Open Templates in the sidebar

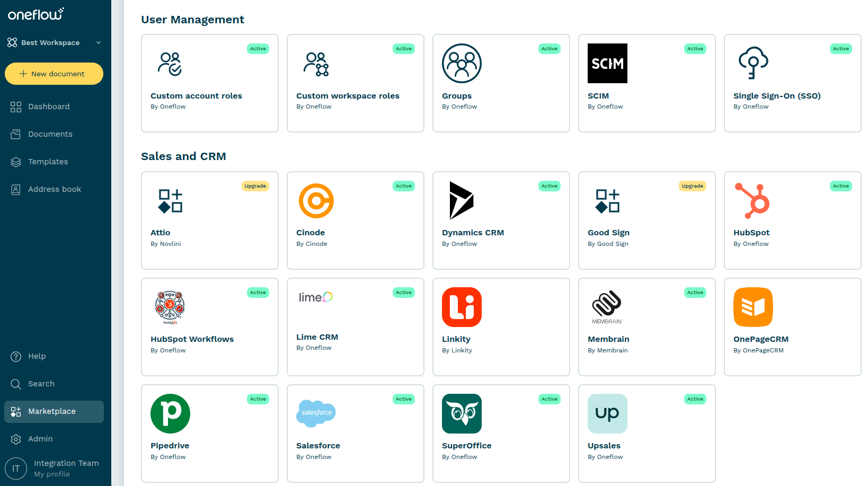click(x=54, y=162)
